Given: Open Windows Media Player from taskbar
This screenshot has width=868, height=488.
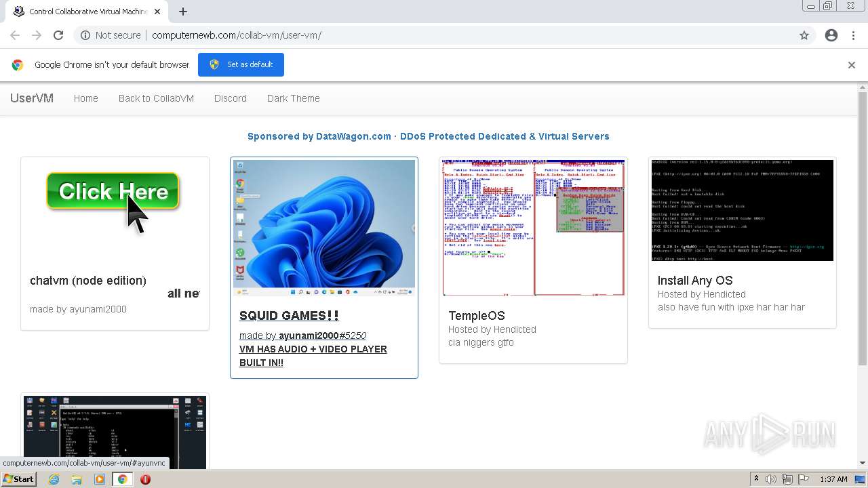Looking at the screenshot, I should (100, 479).
